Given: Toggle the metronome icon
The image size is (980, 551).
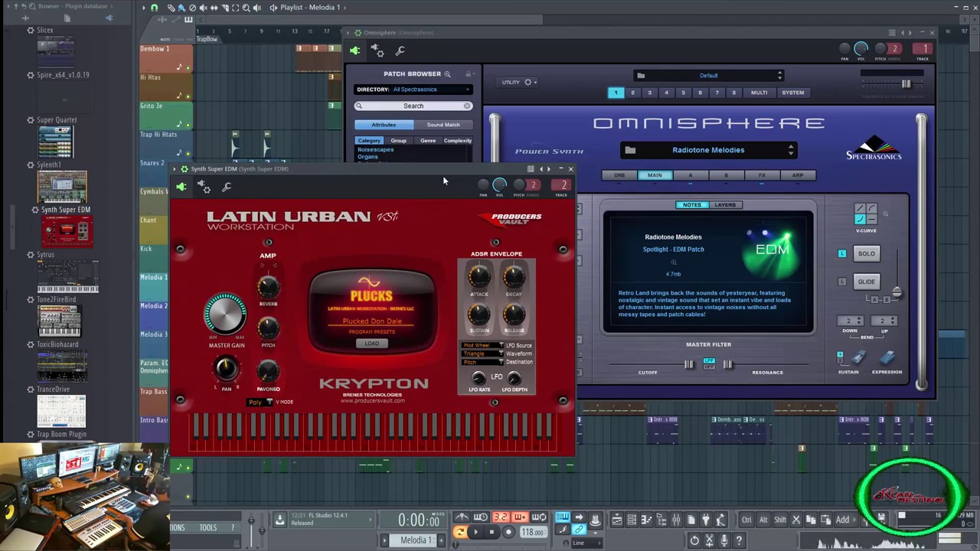Looking at the screenshot, I should pos(462,518).
